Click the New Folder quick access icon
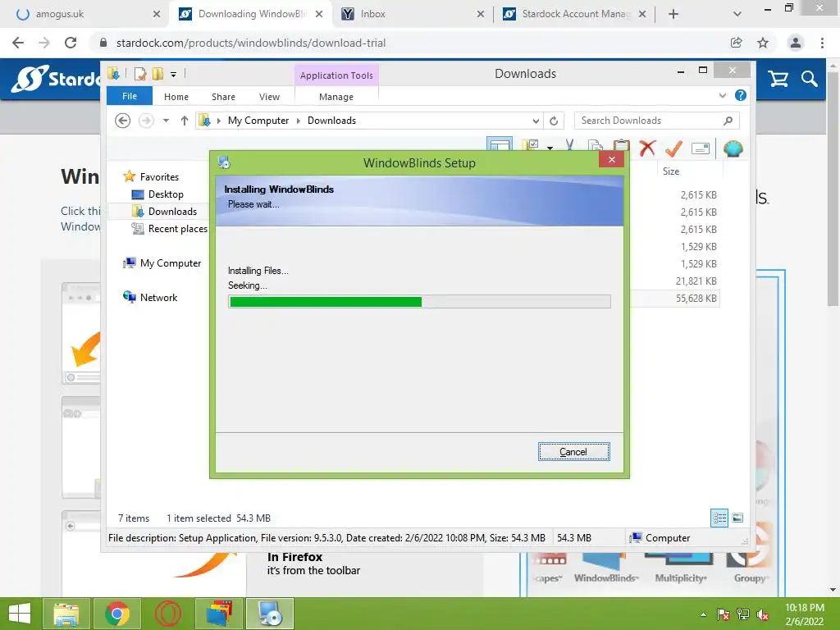The image size is (840, 630). (157, 74)
